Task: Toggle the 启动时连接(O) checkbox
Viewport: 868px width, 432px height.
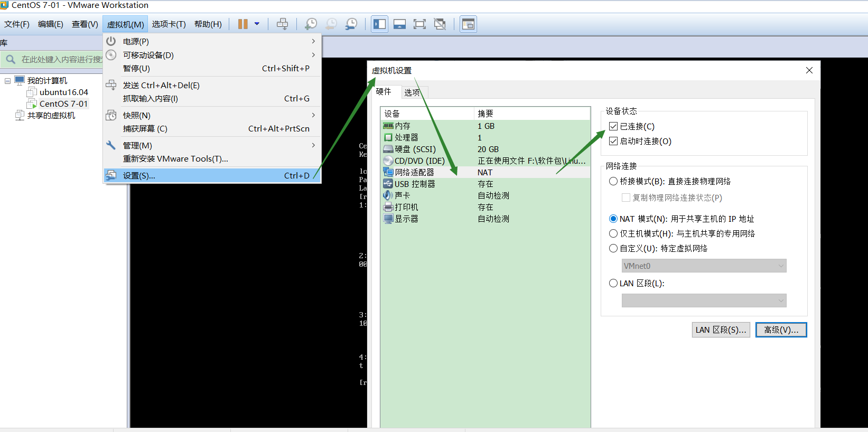Action: [x=613, y=141]
